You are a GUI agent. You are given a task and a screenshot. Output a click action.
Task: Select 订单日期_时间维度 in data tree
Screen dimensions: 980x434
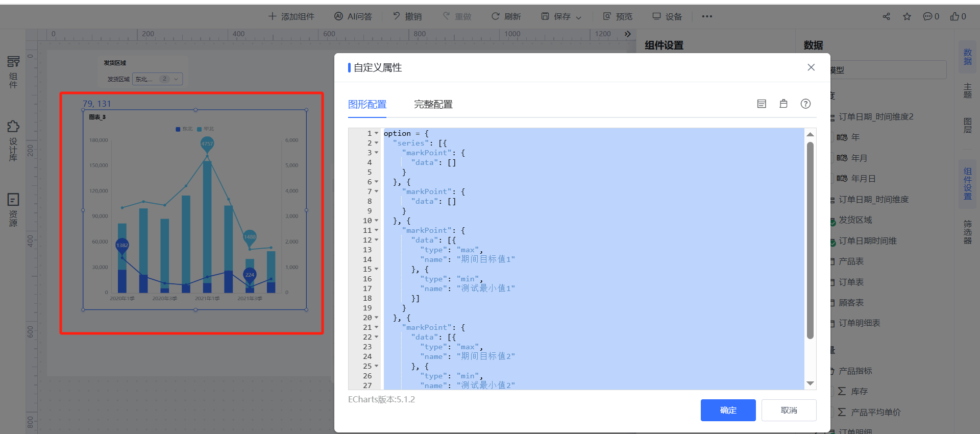(x=873, y=200)
